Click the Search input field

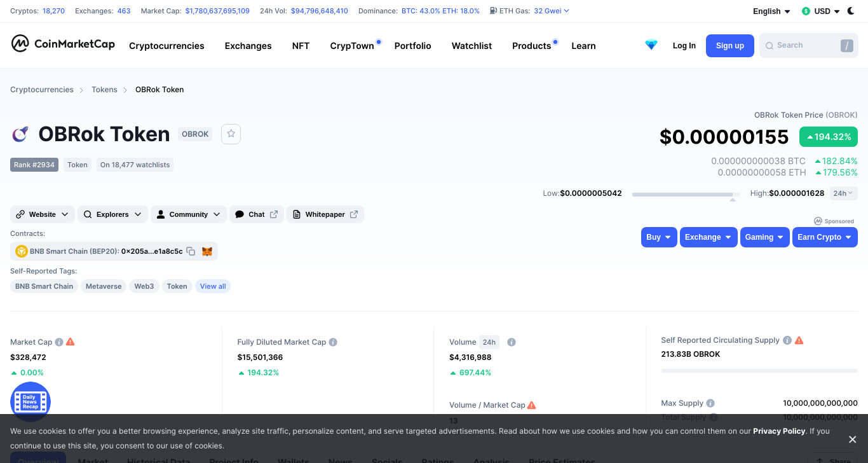(x=808, y=46)
